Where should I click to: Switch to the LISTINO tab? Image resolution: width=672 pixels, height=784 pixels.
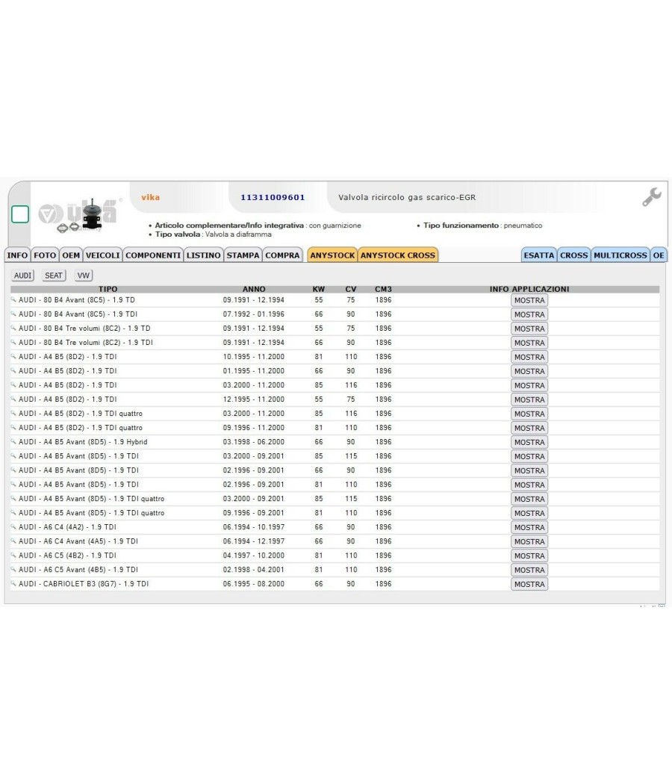tap(204, 255)
